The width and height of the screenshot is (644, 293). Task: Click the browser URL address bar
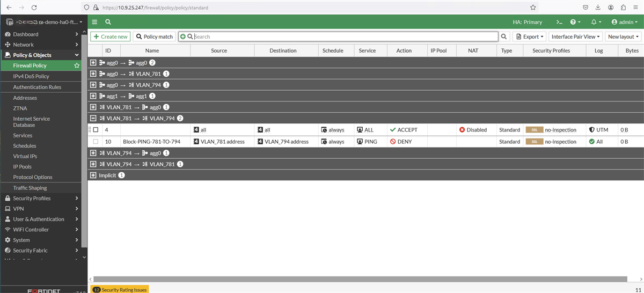[311, 8]
